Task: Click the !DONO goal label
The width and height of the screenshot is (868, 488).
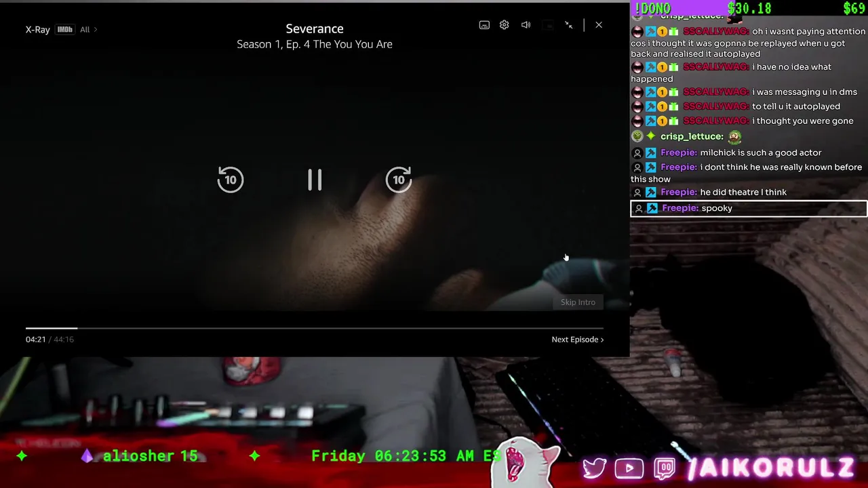Action: pyautogui.click(x=652, y=8)
